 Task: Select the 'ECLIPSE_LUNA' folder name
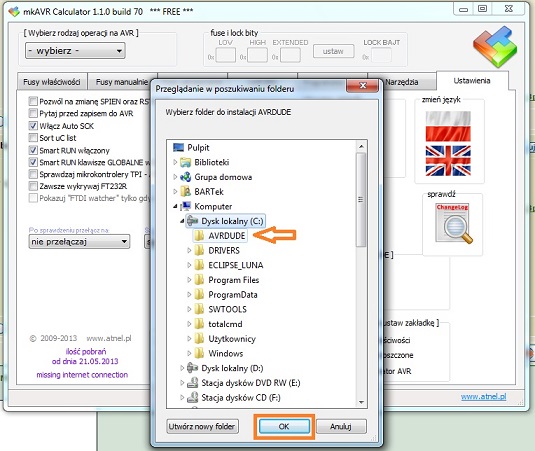pyautogui.click(x=236, y=265)
